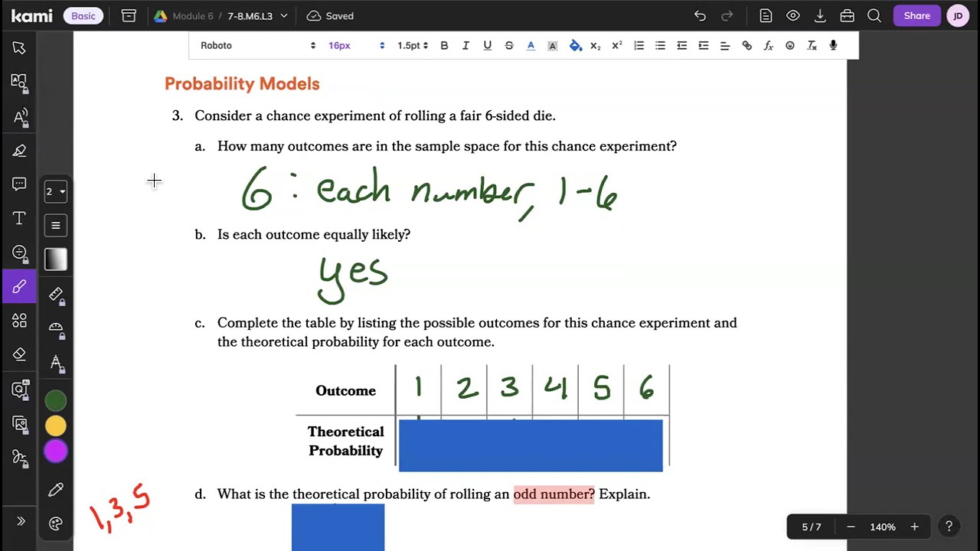Open the AI question tool
Screen dimensions: 980x551
(19, 389)
